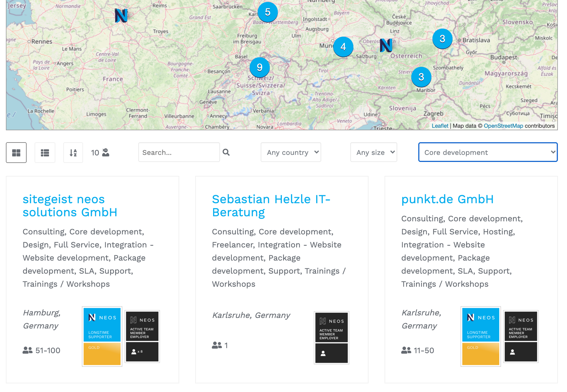This screenshot has width=567, height=392.
Task: Click 'Karlsruhe, Germany' in Sebastian Helzle card
Action: (x=251, y=315)
